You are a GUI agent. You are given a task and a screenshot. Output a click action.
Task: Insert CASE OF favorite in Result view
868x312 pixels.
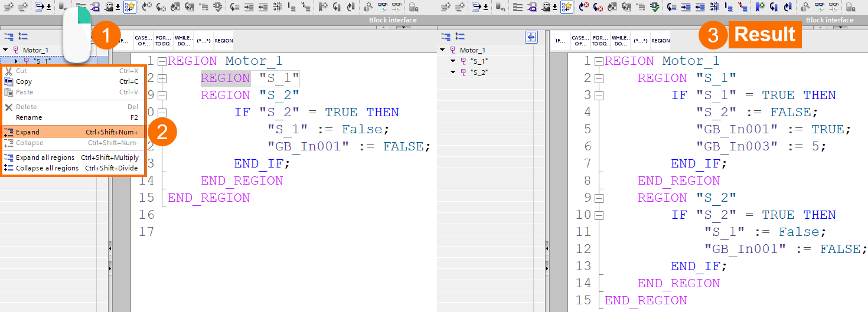click(580, 41)
